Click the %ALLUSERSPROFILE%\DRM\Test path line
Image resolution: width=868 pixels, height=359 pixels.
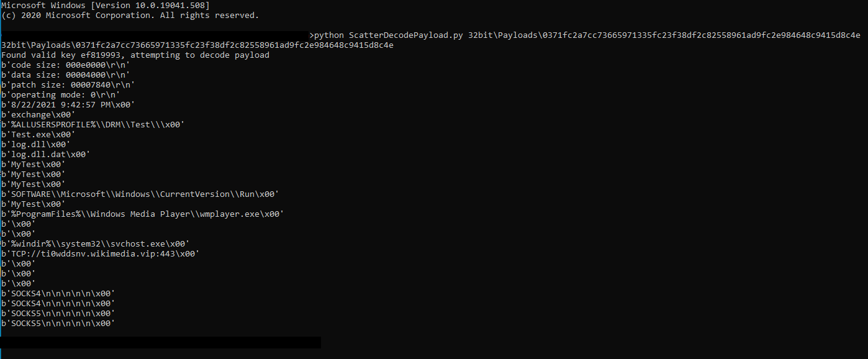coord(93,125)
